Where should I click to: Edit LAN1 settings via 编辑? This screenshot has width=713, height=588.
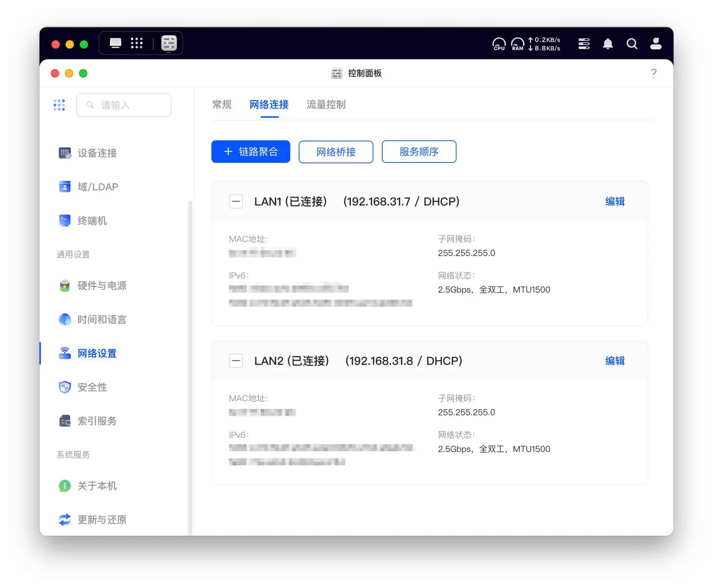coord(615,202)
